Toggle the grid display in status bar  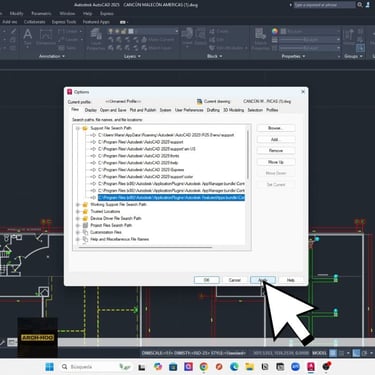(x=333, y=353)
